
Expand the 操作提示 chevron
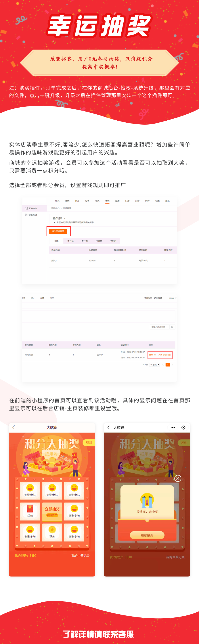(64, 218)
